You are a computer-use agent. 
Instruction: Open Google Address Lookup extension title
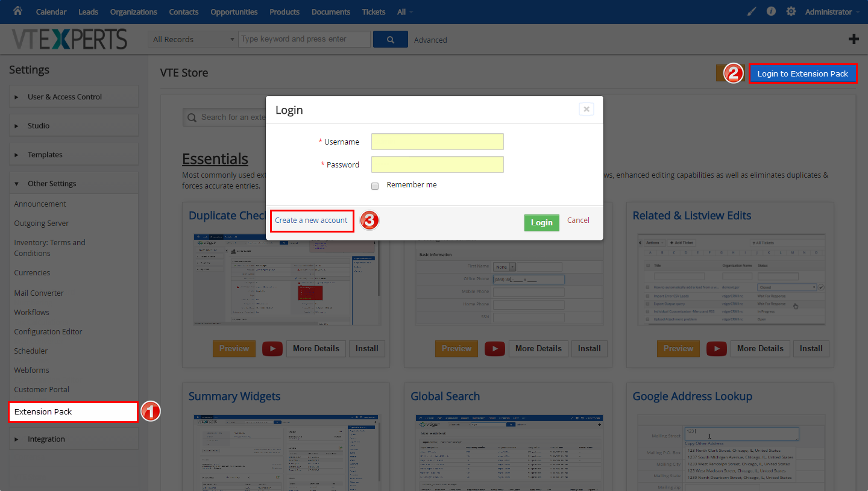pyautogui.click(x=693, y=396)
